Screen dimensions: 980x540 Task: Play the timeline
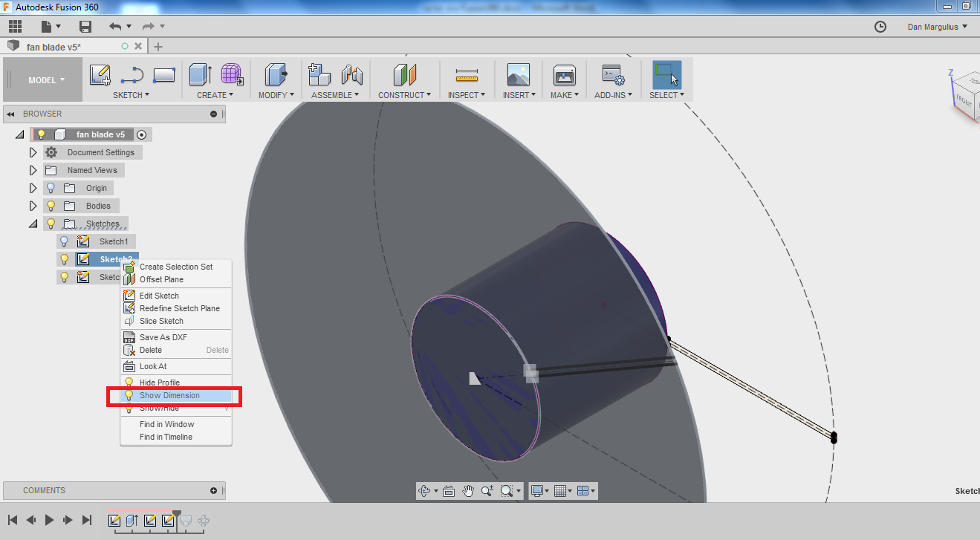click(x=49, y=520)
